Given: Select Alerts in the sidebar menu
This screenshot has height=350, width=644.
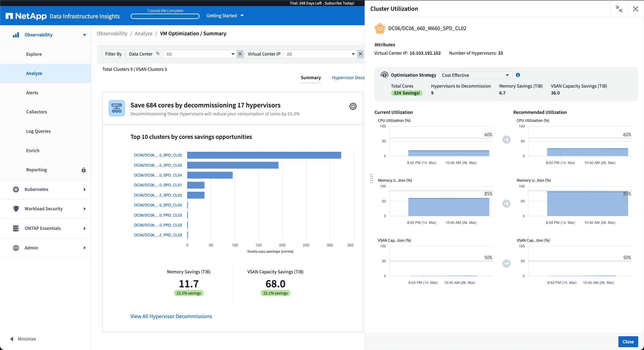Looking at the screenshot, I should (x=32, y=93).
